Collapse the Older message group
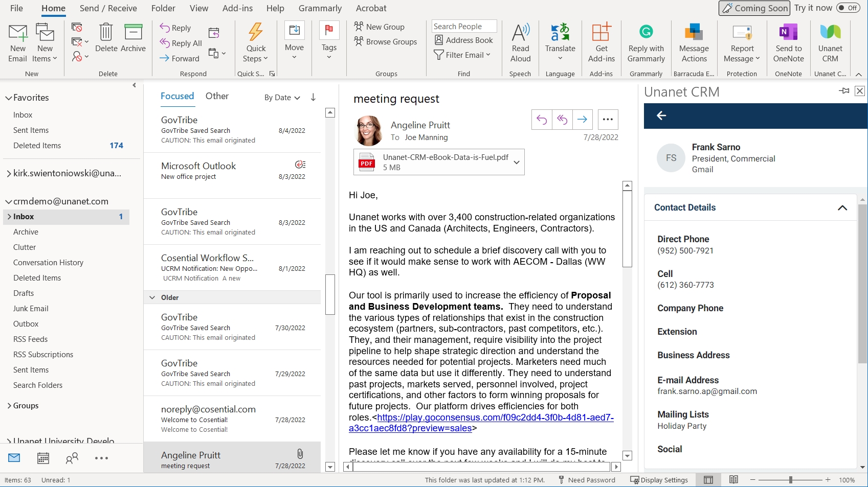The height and width of the screenshot is (487, 868). coord(152,297)
